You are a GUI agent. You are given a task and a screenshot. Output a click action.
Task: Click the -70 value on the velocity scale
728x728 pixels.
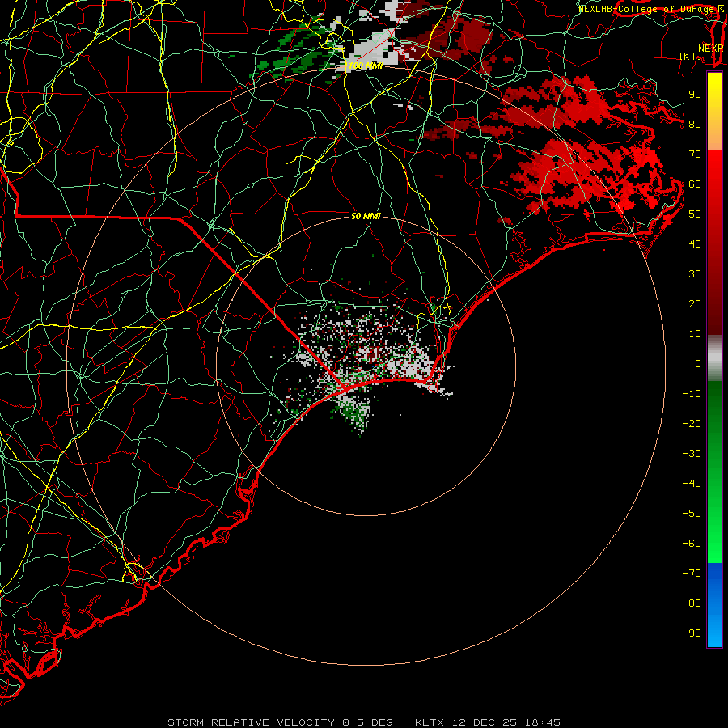(692, 574)
